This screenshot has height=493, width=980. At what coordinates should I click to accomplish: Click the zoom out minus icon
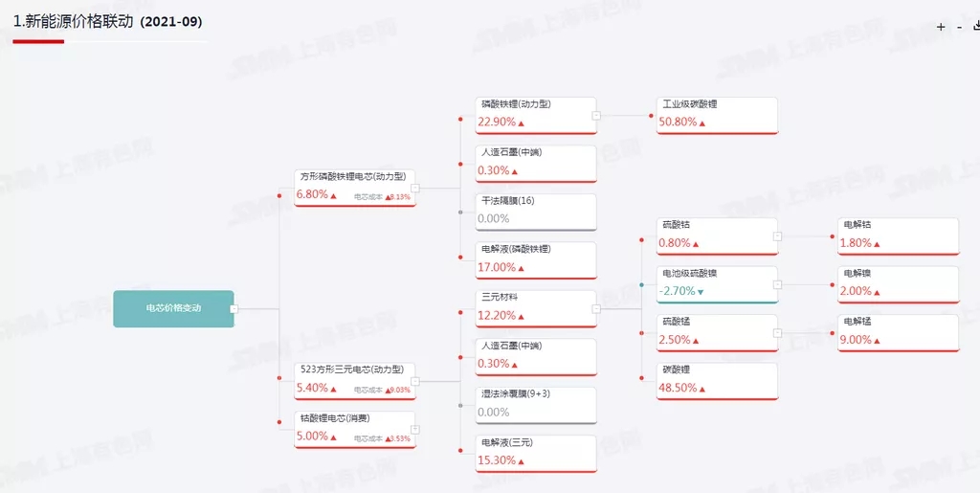click(959, 27)
